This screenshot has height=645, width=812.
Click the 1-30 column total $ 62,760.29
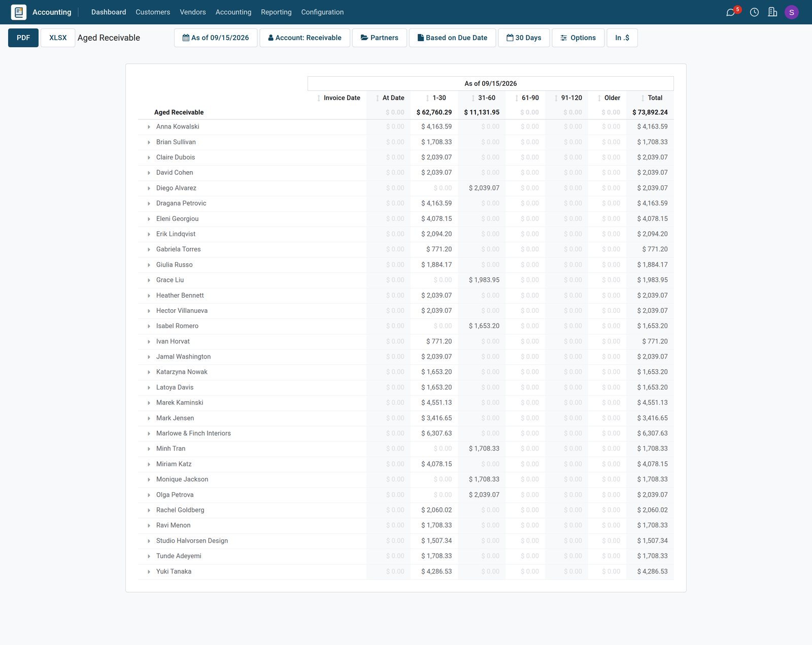click(434, 112)
